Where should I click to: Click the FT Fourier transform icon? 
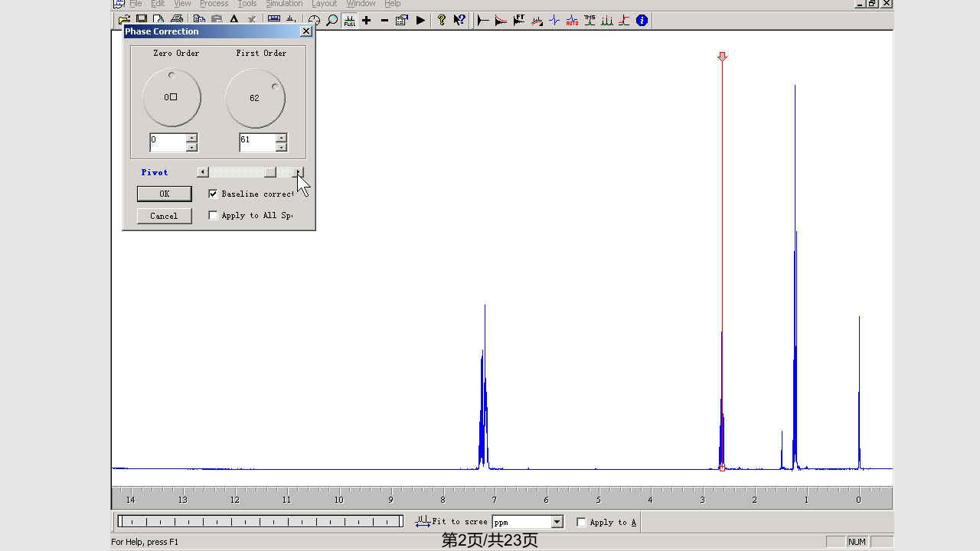click(x=519, y=21)
